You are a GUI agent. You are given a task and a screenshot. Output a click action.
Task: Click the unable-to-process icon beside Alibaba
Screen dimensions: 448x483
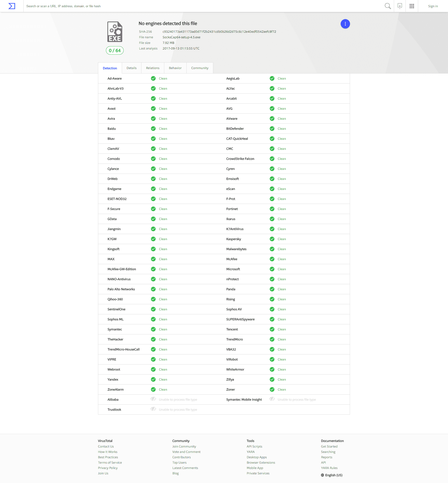pyautogui.click(x=153, y=399)
